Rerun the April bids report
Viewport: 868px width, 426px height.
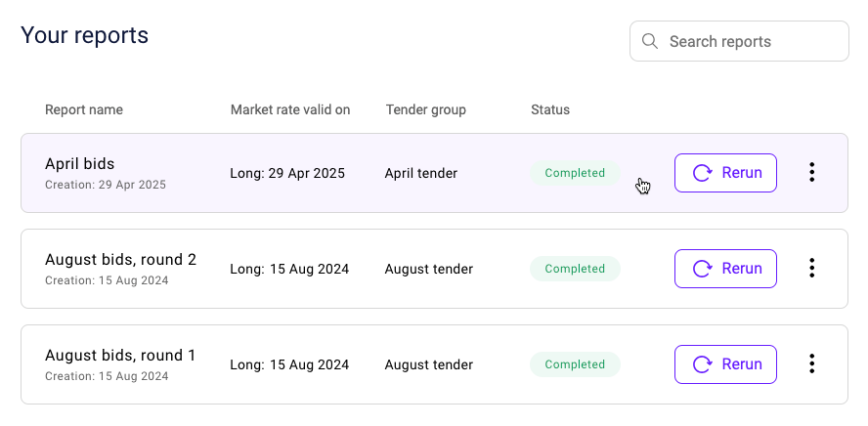(725, 173)
